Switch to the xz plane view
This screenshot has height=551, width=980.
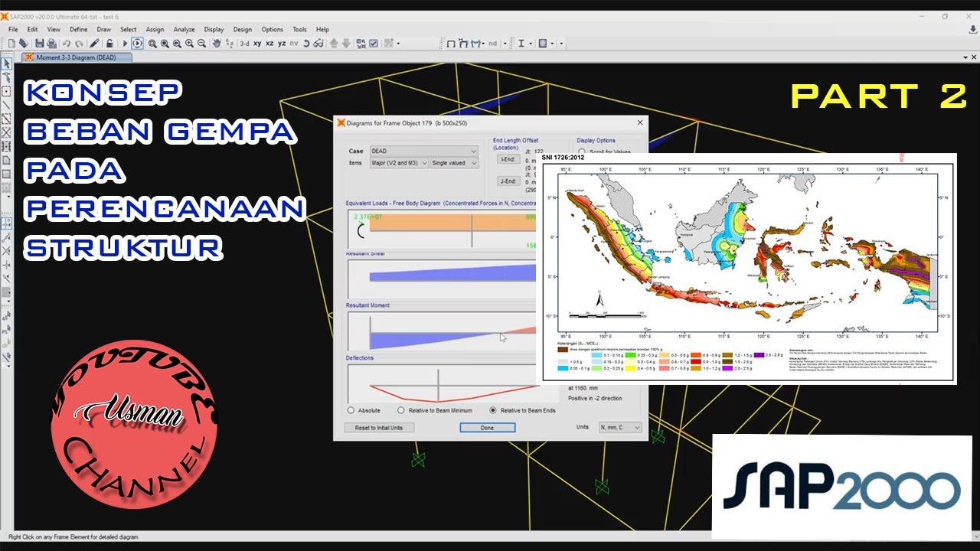(x=269, y=43)
